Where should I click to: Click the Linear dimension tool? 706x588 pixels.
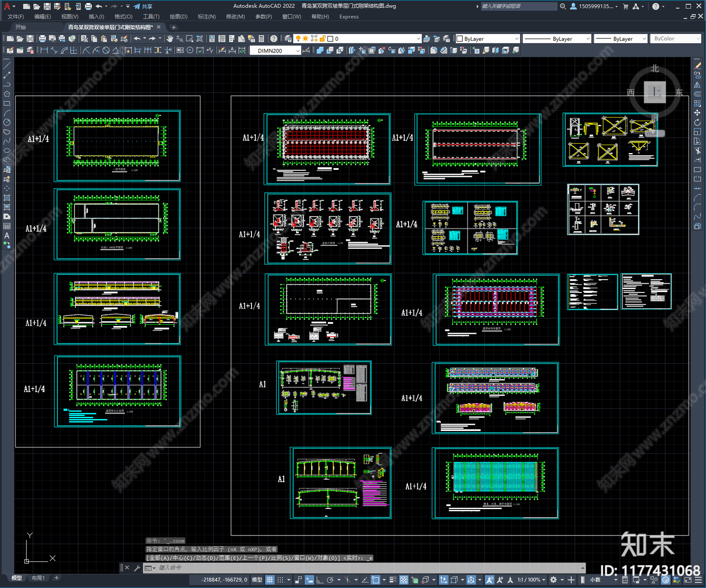44,50
